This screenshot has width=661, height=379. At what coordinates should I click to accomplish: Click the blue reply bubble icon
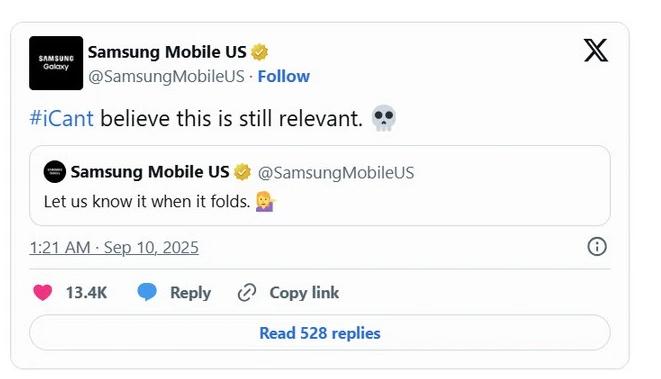[147, 292]
